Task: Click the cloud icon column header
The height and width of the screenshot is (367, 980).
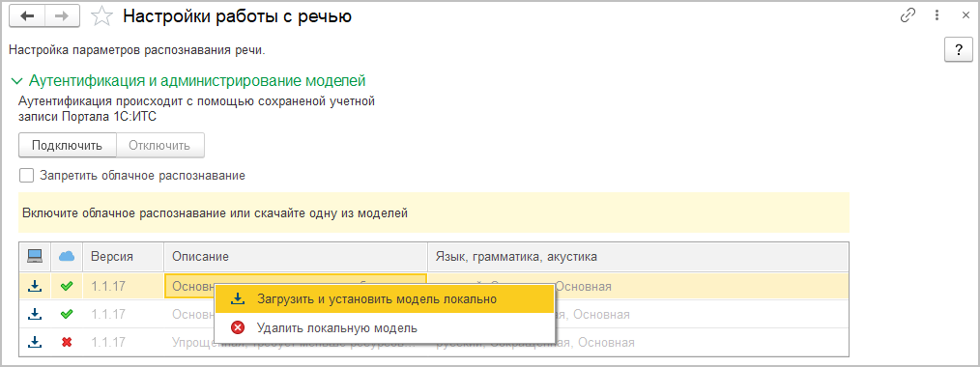Action: click(67, 257)
